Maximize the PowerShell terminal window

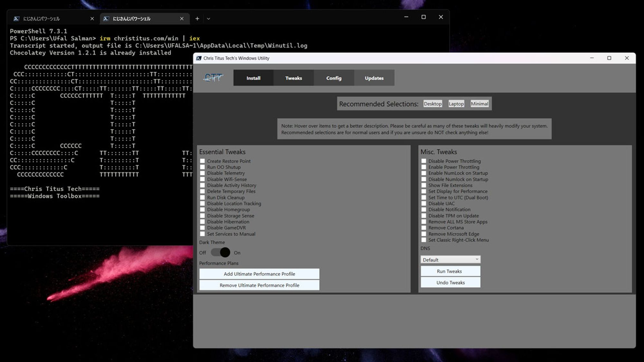[x=423, y=17]
